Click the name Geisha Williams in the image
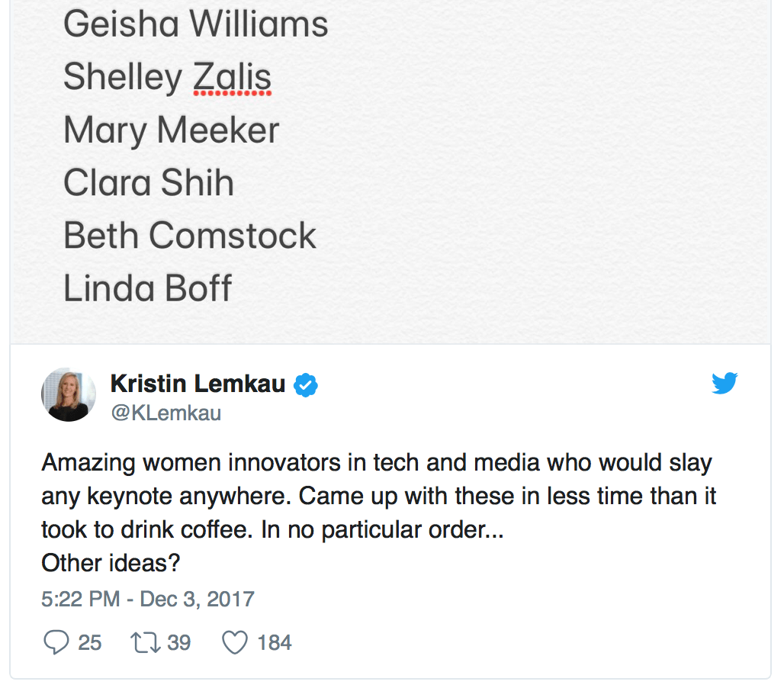Viewport: 784px width, 688px height. click(x=195, y=24)
